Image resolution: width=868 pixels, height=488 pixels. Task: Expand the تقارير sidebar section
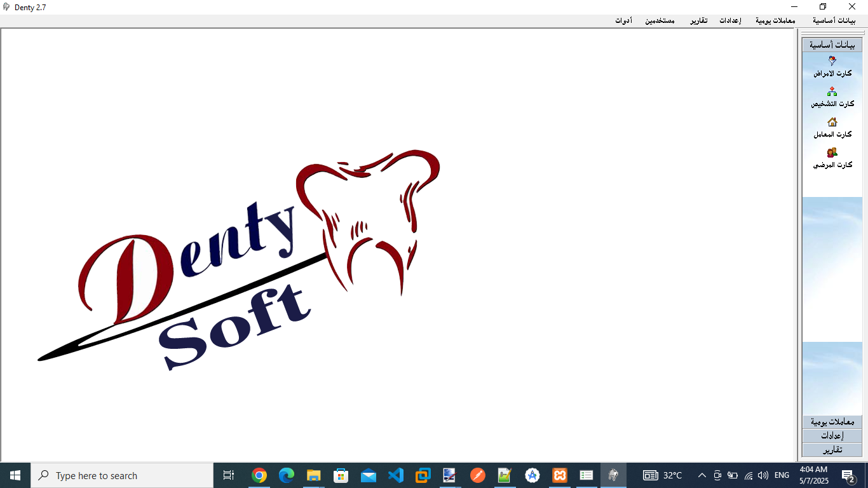(x=832, y=450)
